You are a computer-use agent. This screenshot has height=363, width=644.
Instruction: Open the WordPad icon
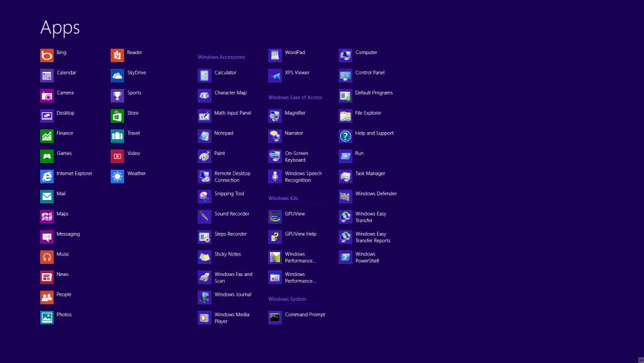(x=275, y=55)
